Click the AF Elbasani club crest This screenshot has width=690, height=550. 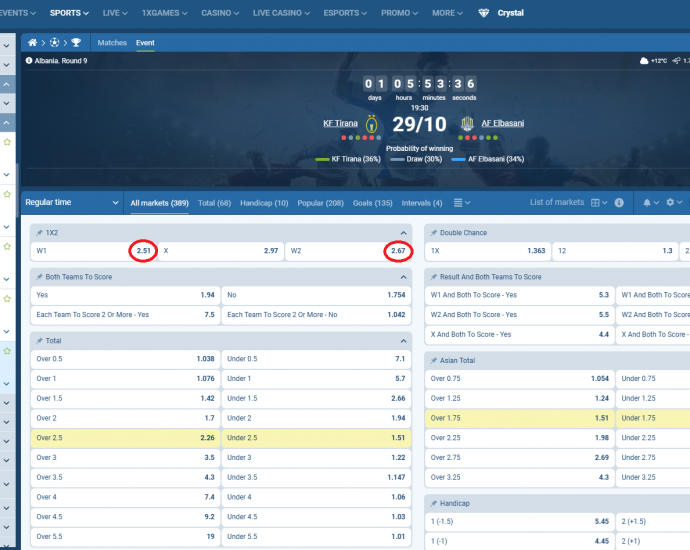coord(467,124)
